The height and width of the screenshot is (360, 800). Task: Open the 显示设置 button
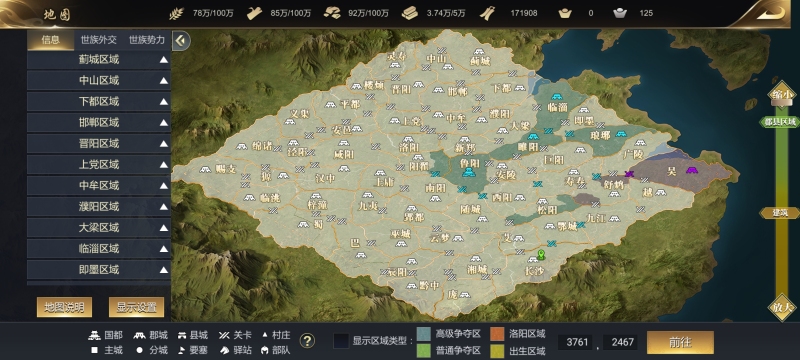136,307
